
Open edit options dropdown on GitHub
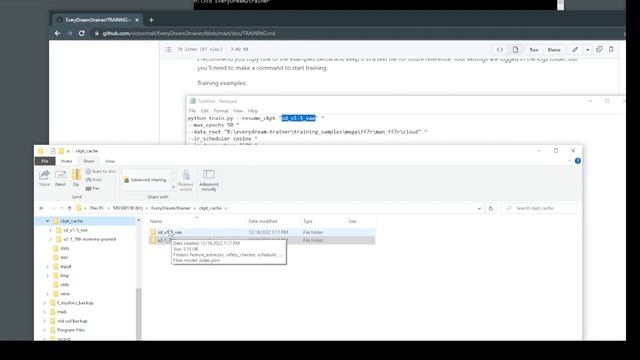(x=587, y=50)
